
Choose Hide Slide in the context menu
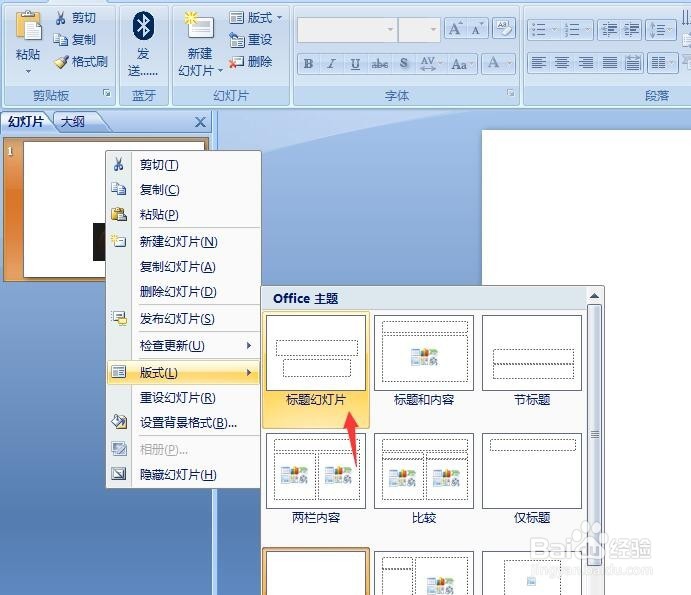tap(183, 475)
